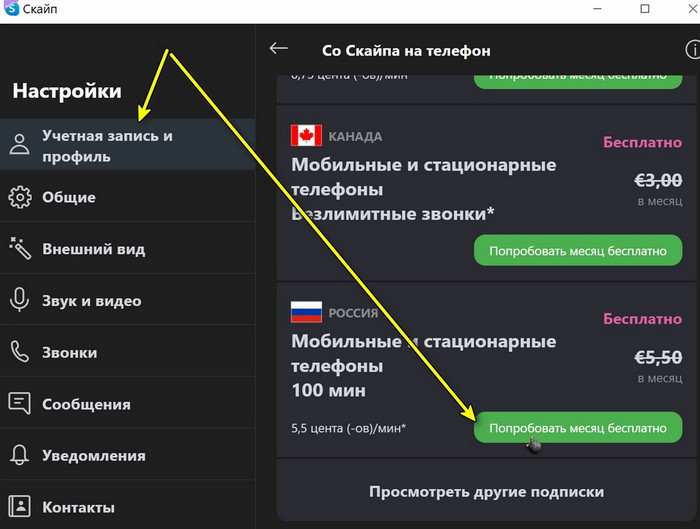Click the contact card icon for Контакты
This screenshot has height=529, width=700.
20,506
